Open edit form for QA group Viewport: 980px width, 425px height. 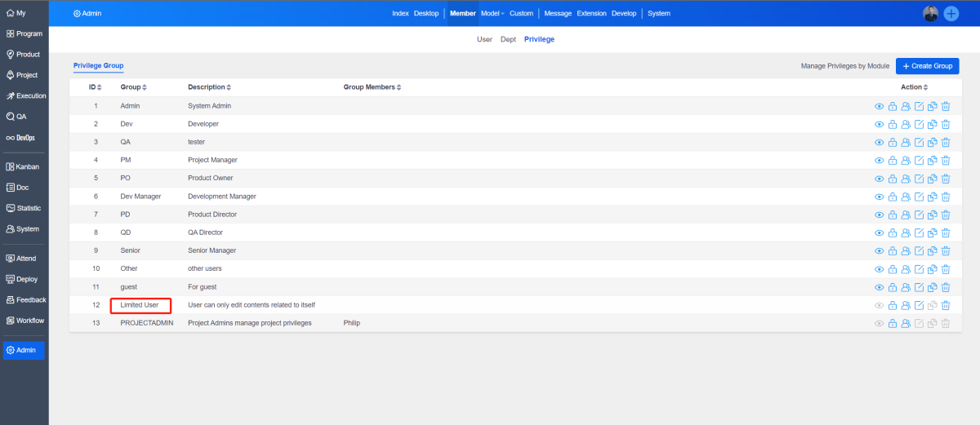[x=919, y=142]
